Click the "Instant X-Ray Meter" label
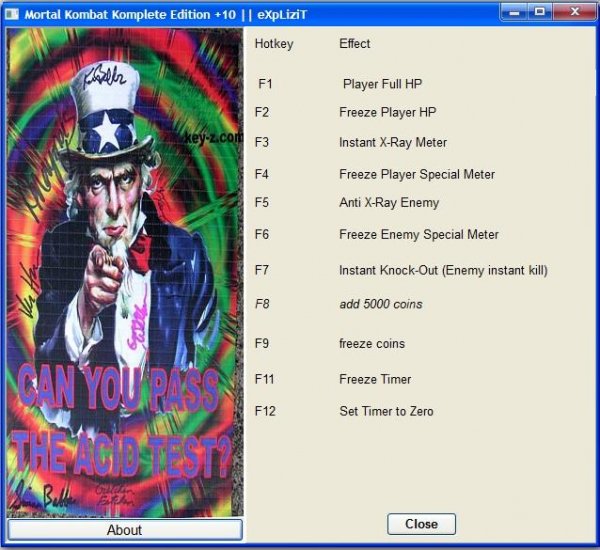Screen dimensions: 600x550 (x=393, y=142)
